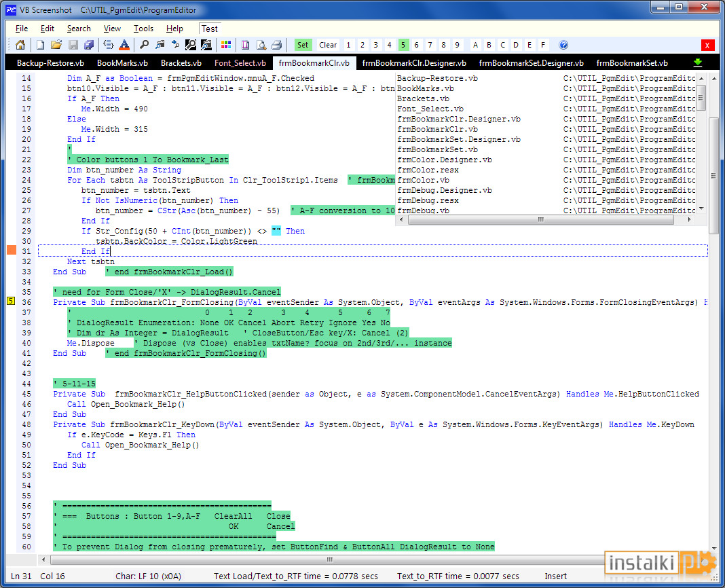Select bookmark 7 in toolbar
Image resolution: width=725 pixels, height=588 pixels.
430,45
